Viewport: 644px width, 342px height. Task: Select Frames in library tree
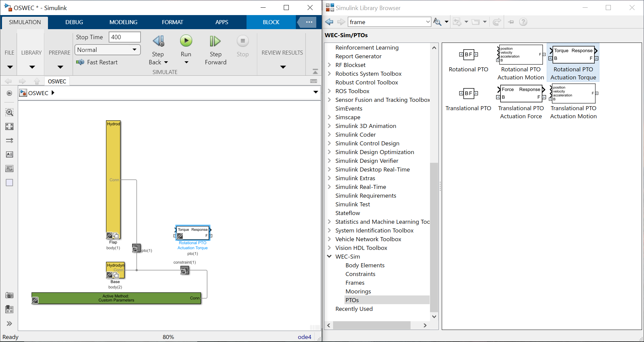pyautogui.click(x=355, y=283)
